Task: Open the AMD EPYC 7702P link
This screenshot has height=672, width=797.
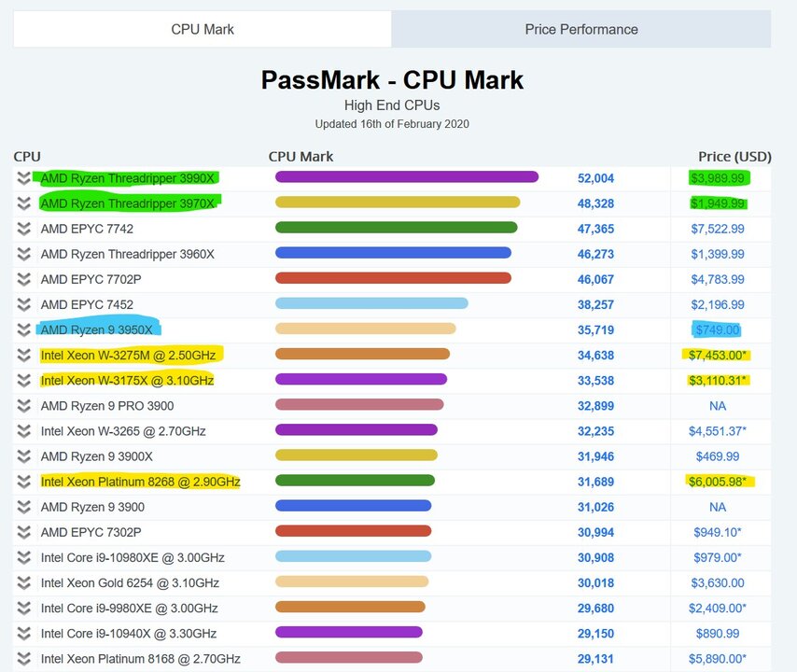Action: (91, 279)
